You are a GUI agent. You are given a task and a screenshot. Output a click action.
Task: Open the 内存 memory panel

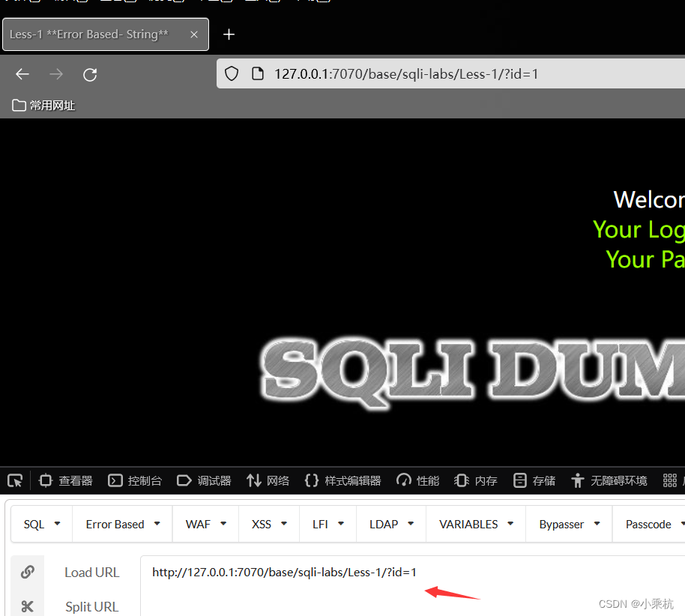pyautogui.click(x=475, y=480)
